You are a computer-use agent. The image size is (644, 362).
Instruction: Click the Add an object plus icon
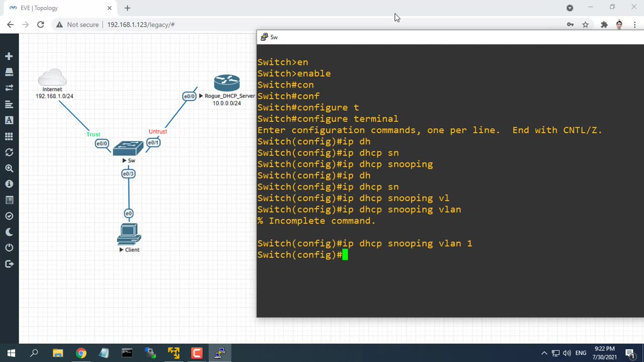point(9,56)
